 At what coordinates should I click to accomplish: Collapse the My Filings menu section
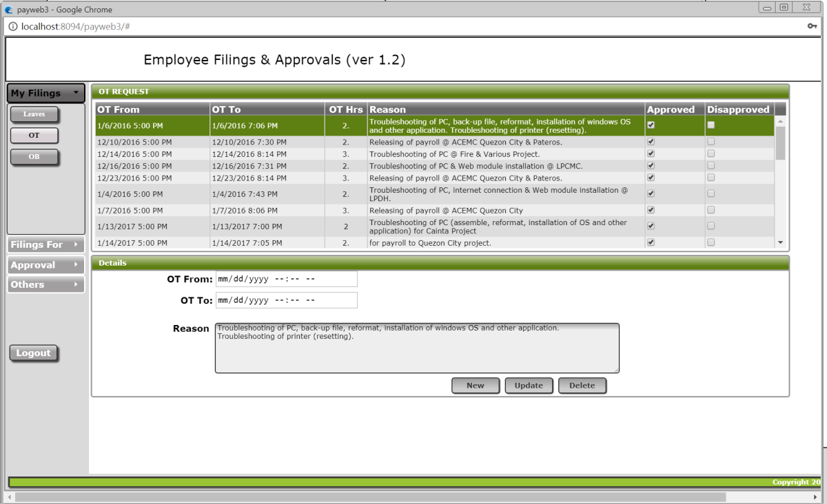click(x=45, y=93)
